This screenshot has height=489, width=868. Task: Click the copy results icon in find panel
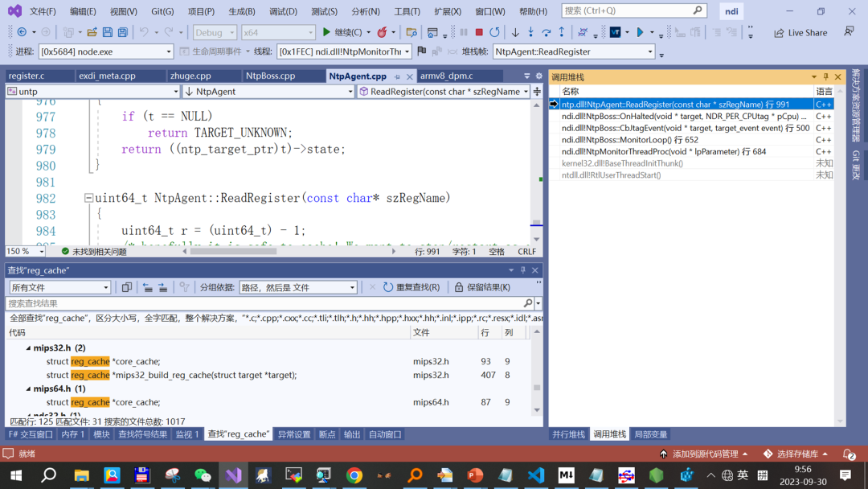click(x=127, y=287)
